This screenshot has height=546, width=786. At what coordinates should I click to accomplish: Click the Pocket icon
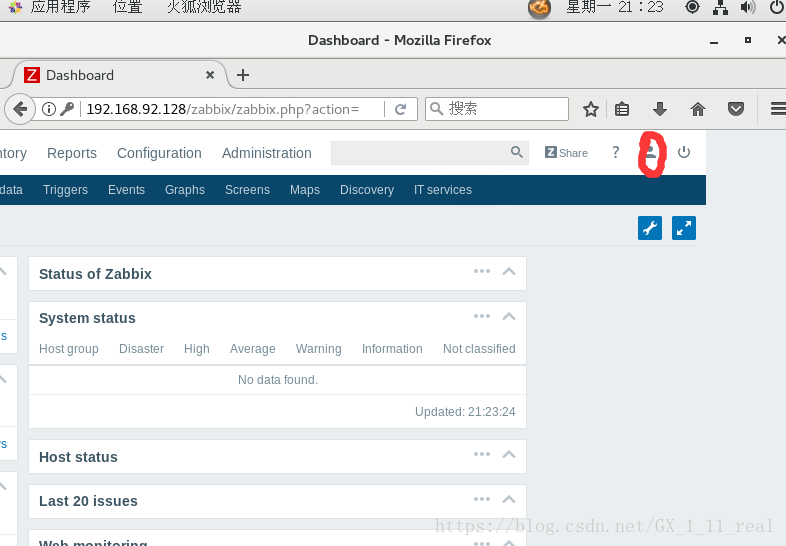(735, 109)
